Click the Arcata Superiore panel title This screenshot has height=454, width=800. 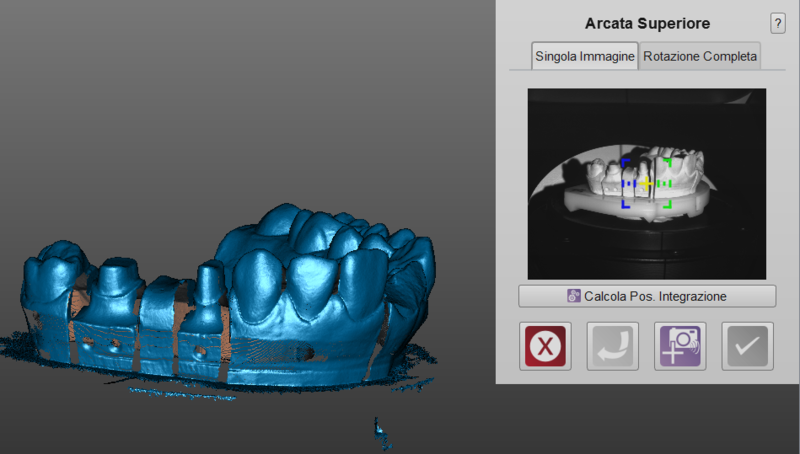(646, 24)
